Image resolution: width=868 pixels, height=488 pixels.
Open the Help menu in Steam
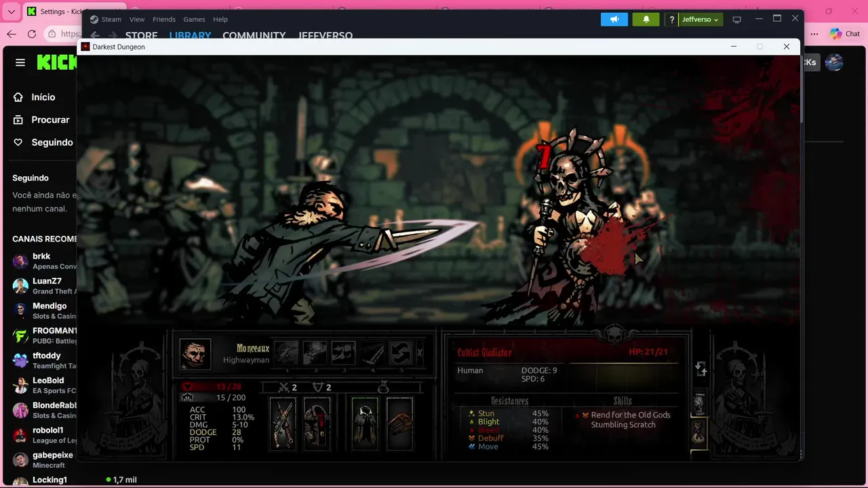220,19
